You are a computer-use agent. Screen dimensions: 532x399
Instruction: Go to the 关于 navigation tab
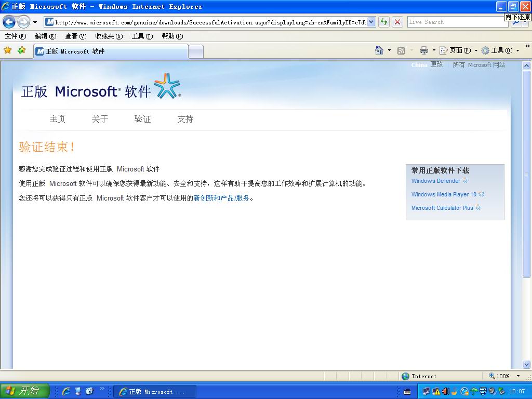pyautogui.click(x=100, y=119)
